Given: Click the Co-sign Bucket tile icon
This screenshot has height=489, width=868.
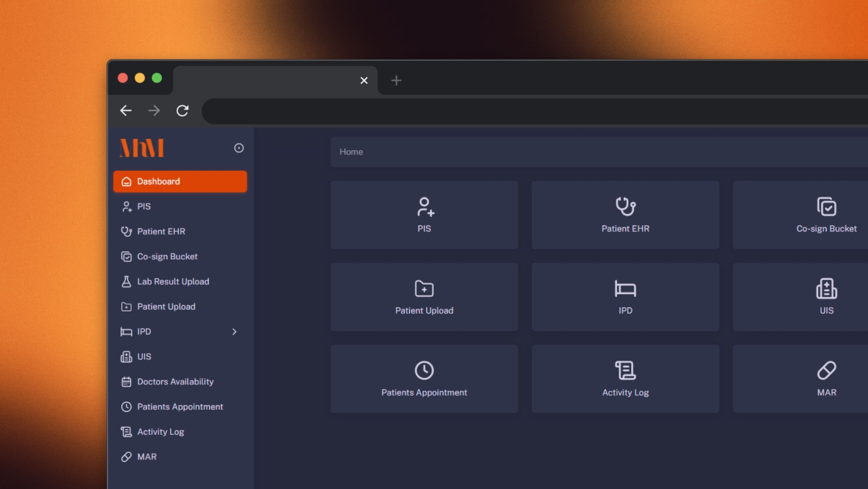Looking at the screenshot, I should tap(826, 207).
